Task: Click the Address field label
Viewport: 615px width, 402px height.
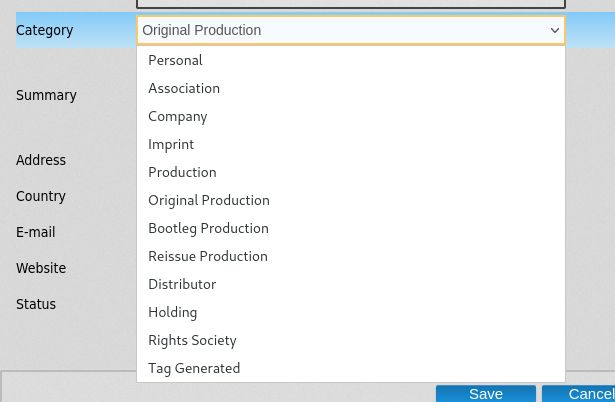Action: [41, 160]
